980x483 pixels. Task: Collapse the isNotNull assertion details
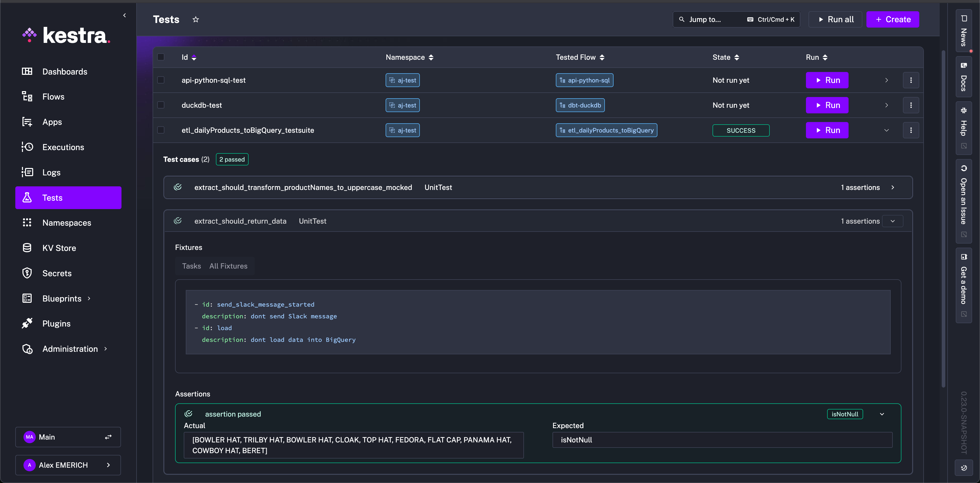[x=883, y=414]
